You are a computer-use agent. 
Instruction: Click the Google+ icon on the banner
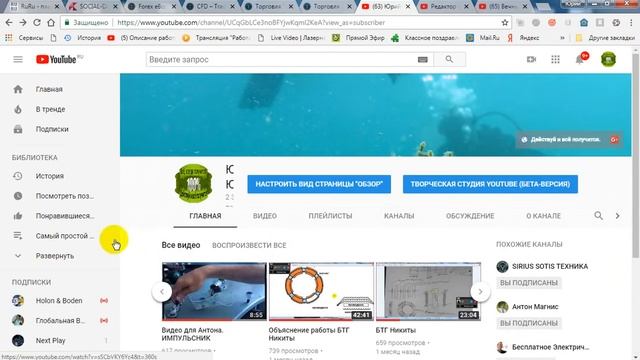[x=614, y=140]
